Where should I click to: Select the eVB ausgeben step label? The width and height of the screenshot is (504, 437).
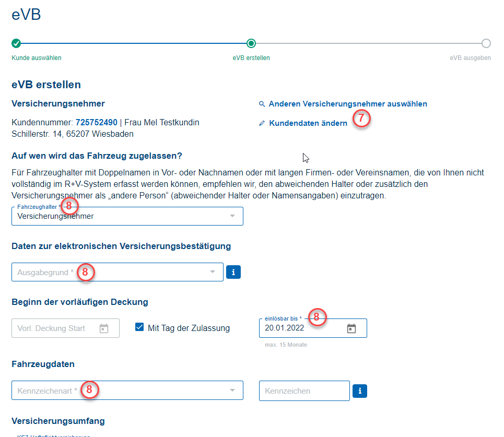tap(470, 58)
